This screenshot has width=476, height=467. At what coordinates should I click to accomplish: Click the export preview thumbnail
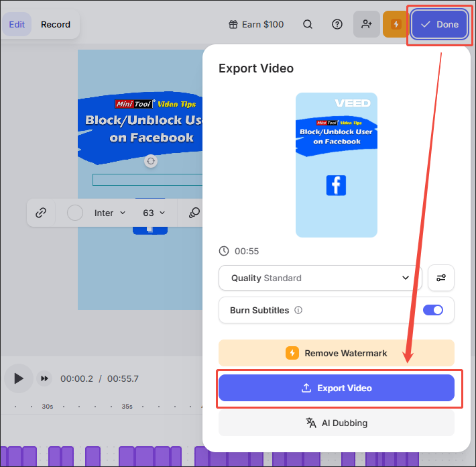tap(337, 165)
